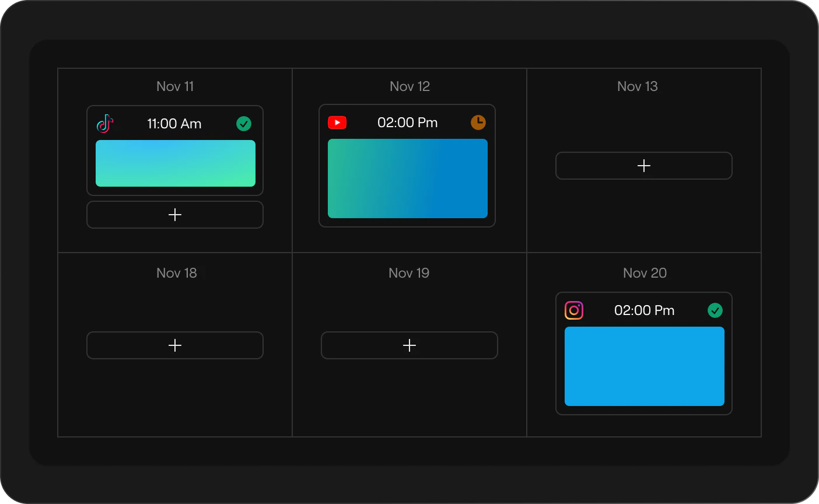Open the solid blue Instagram post thumbnail
819x504 pixels.
pos(645,366)
